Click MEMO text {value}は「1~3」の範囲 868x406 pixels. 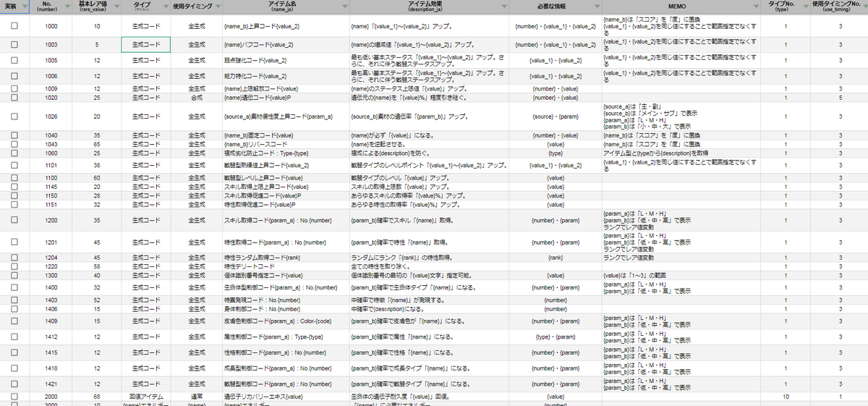[637, 275]
